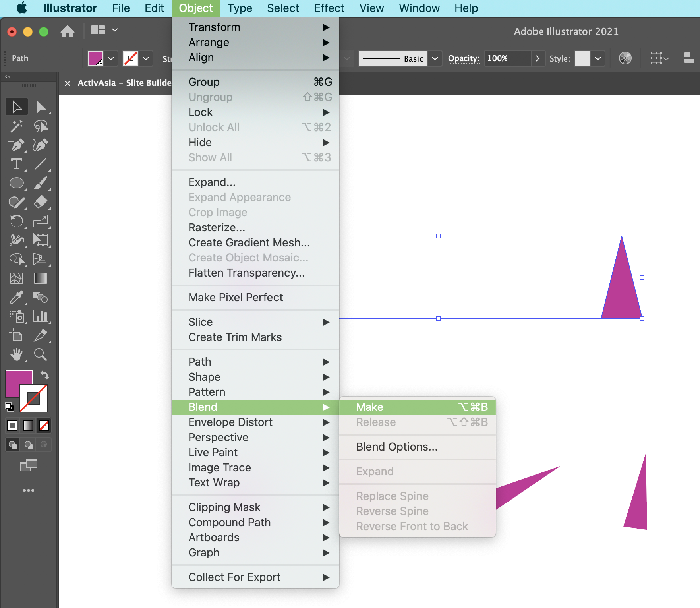Open the Effect menu
Viewport: 700px width, 608px height.
(329, 8)
